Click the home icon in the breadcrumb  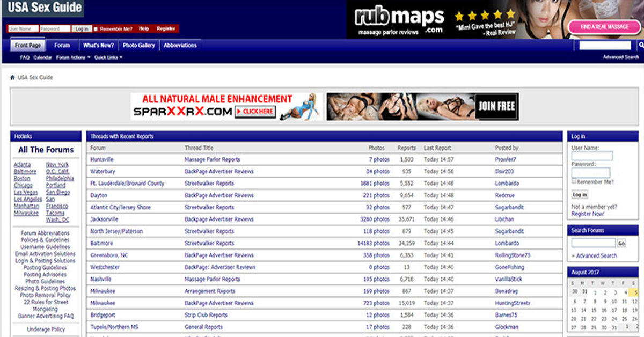12,77
